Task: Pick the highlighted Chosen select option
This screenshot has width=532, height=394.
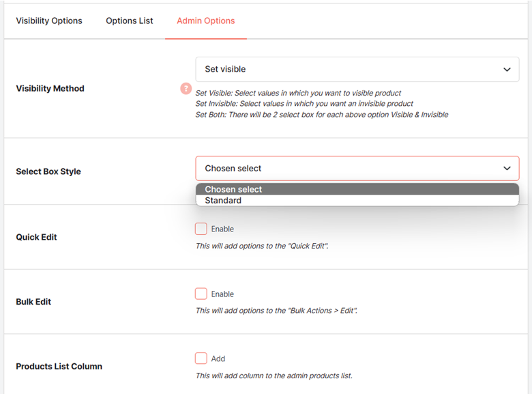Action: 357,189
